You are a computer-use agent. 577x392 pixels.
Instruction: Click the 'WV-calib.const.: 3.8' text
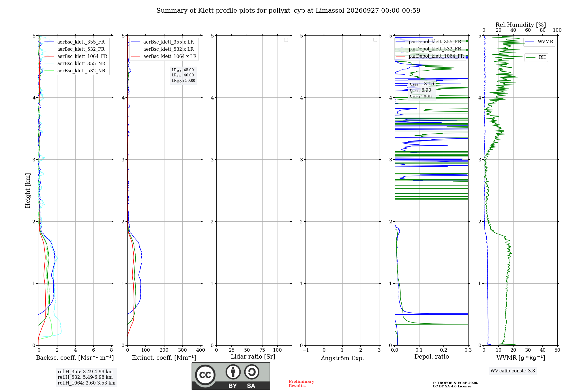coord(513,371)
